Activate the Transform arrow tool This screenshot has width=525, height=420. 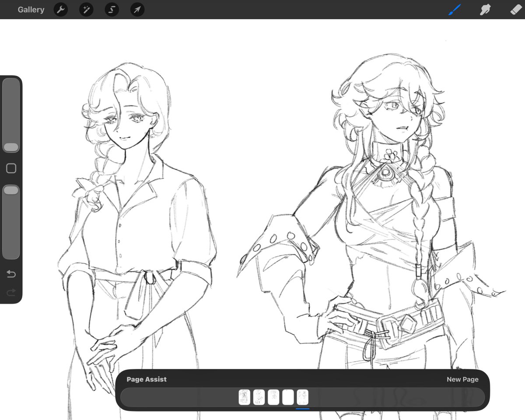(137, 10)
